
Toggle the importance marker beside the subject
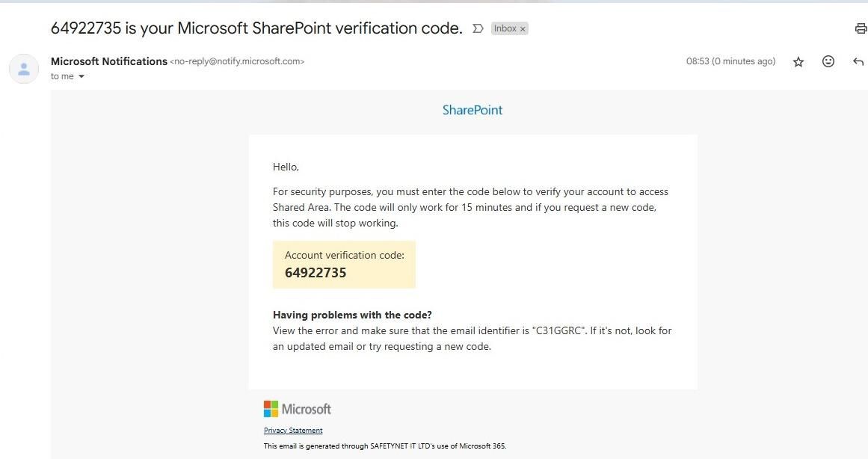pyautogui.click(x=478, y=28)
